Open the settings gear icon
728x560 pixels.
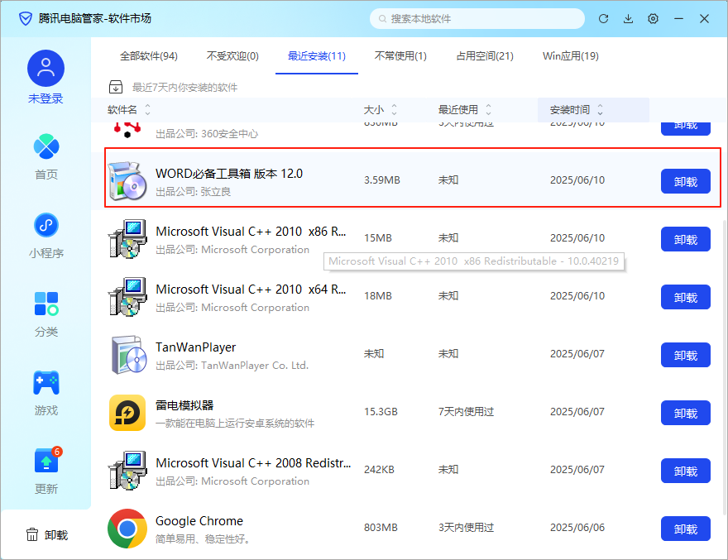(x=653, y=18)
